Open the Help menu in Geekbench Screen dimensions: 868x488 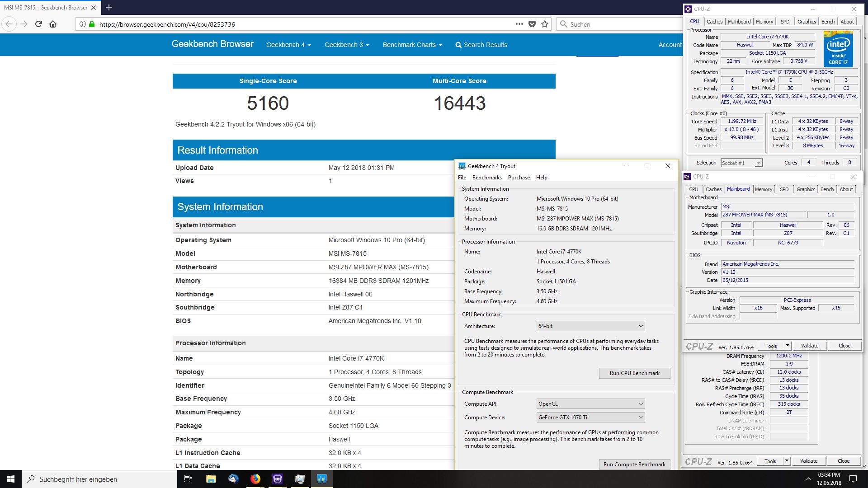[x=542, y=177]
